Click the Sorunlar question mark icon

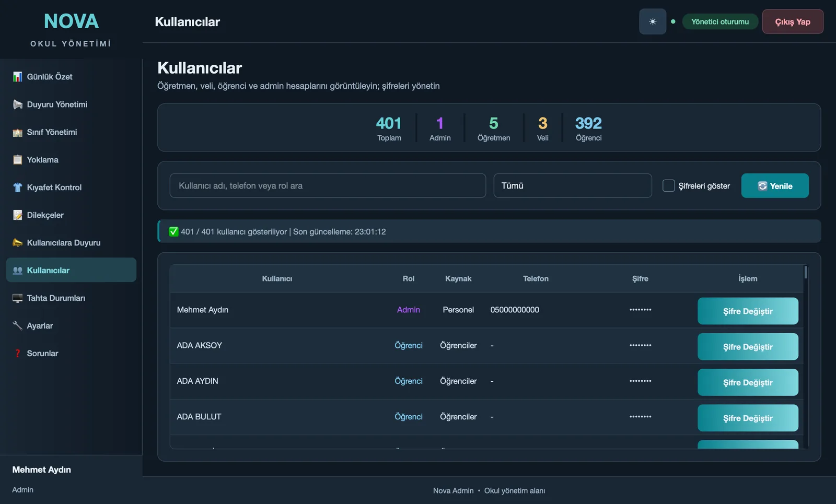pyautogui.click(x=17, y=354)
